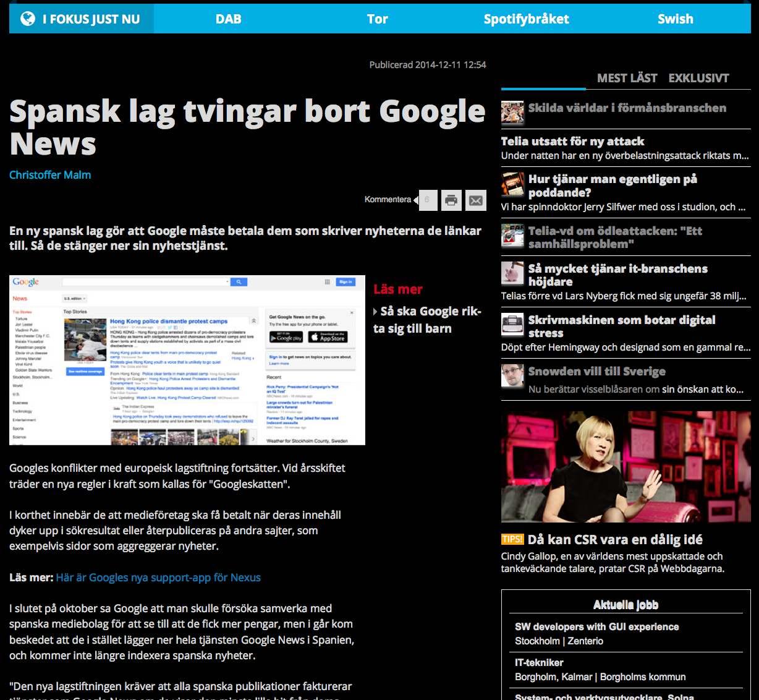Open the Kommentera link
Image resolution: width=759 pixels, height=700 pixels.
[388, 200]
